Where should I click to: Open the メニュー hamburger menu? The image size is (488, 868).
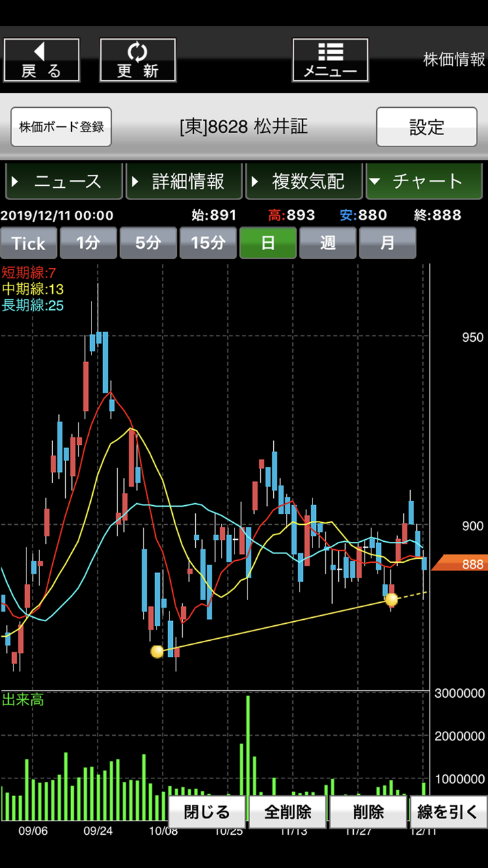[330, 60]
